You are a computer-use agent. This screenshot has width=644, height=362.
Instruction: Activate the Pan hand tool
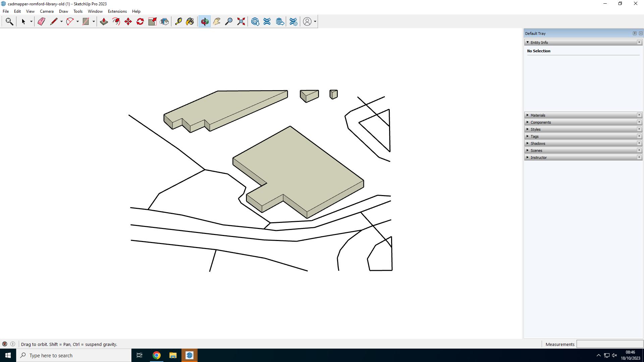point(217,21)
